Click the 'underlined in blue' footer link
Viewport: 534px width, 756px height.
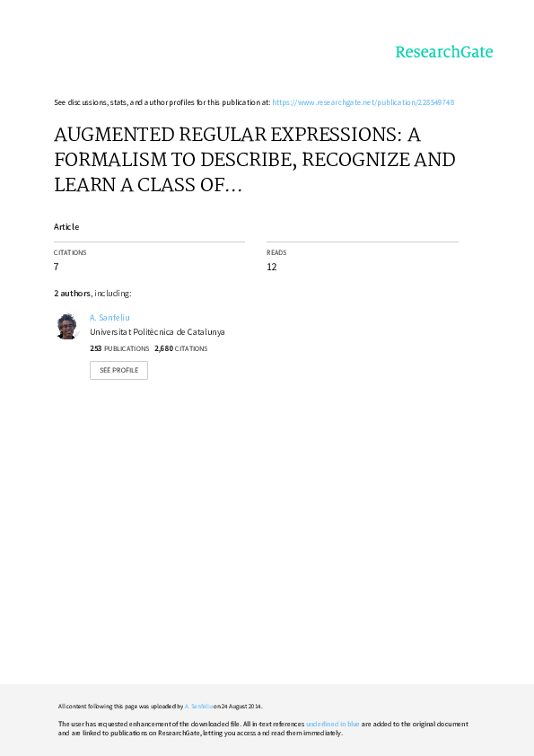pos(333,724)
